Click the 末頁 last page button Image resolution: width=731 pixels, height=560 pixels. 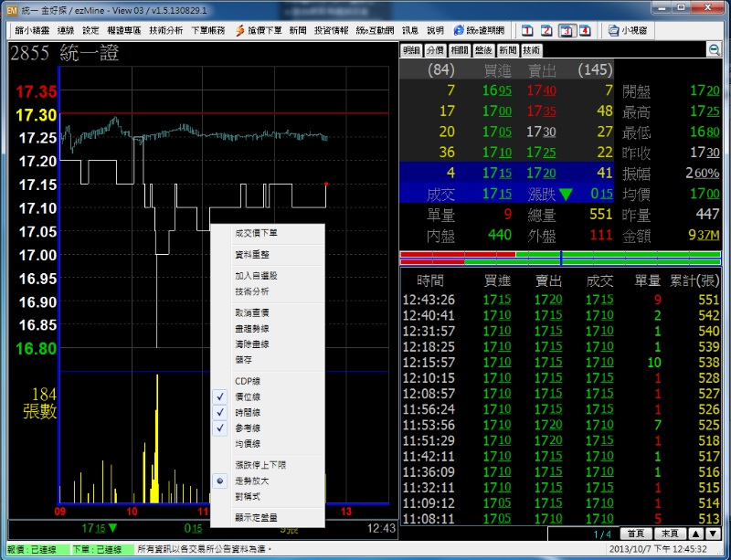668,533
